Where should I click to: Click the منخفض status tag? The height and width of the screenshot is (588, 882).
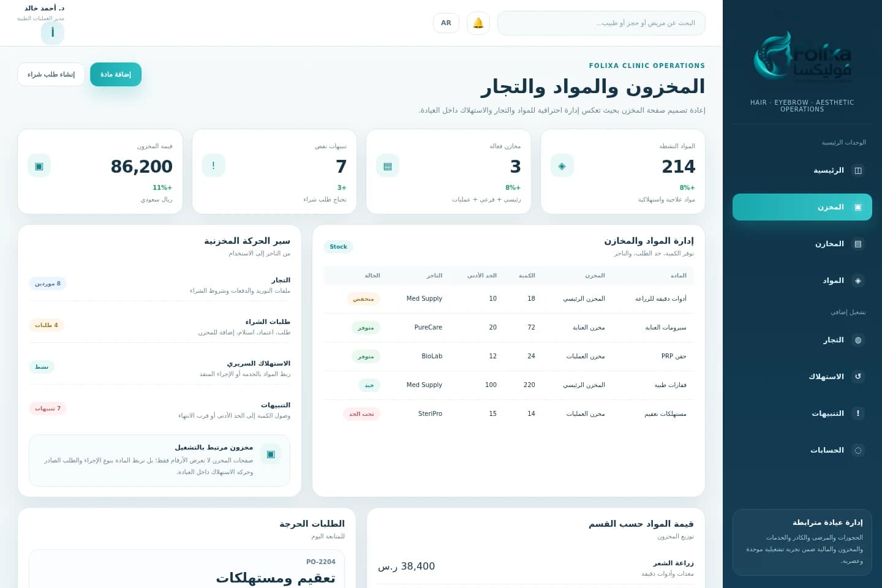click(x=363, y=299)
